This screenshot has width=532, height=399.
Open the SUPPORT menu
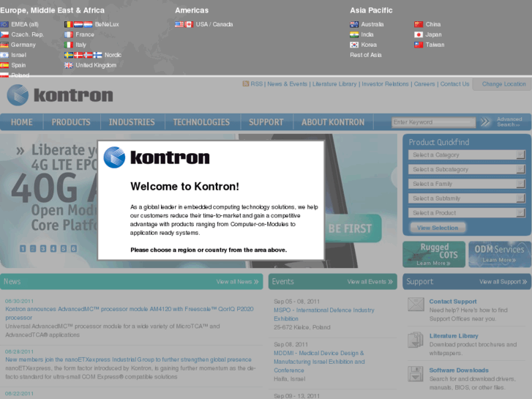pyautogui.click(x=266, y=122)
